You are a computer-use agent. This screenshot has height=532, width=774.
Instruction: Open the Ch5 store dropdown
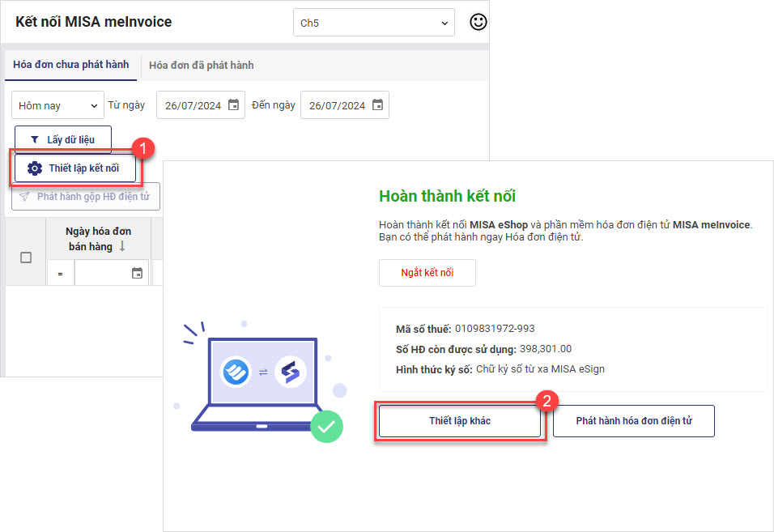[374, 23]
